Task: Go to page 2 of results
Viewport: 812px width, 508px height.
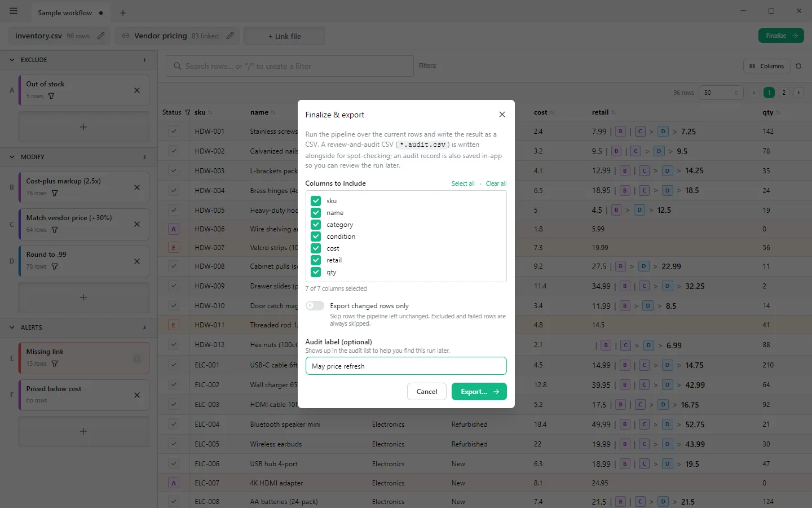Action: pos(784,93)
